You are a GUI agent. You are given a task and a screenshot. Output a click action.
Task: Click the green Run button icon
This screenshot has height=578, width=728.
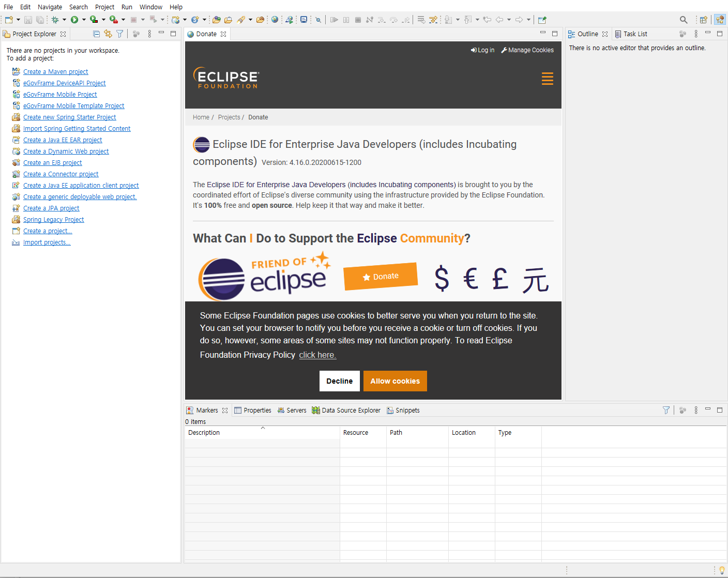tap(74, 20)
